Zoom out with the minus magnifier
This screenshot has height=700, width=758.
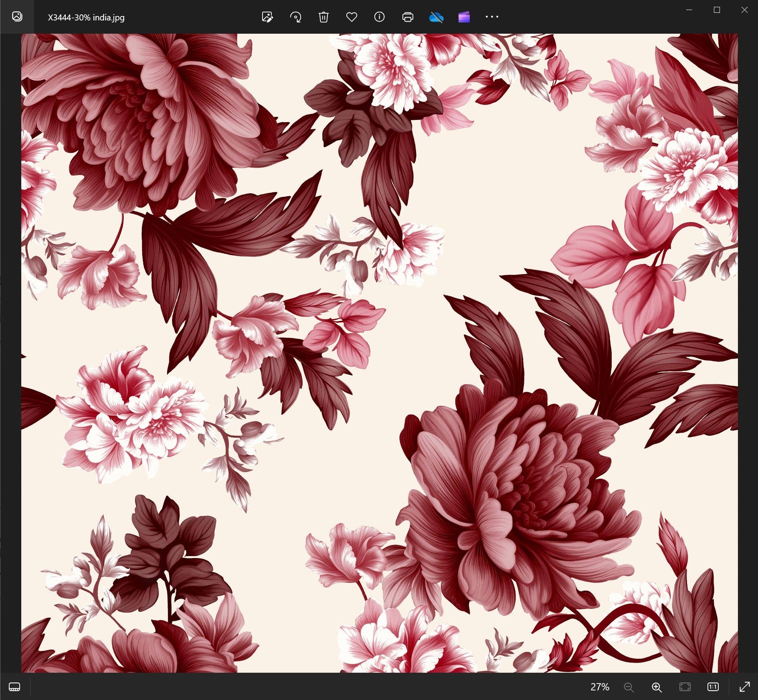click(629, 687)
